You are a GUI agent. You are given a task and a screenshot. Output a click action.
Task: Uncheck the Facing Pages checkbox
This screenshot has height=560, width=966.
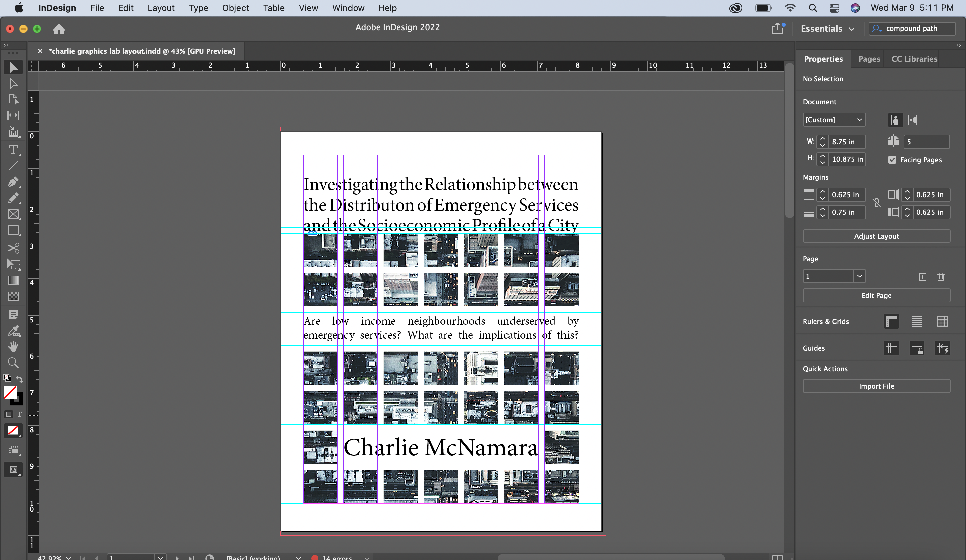[x=892, y=160]
